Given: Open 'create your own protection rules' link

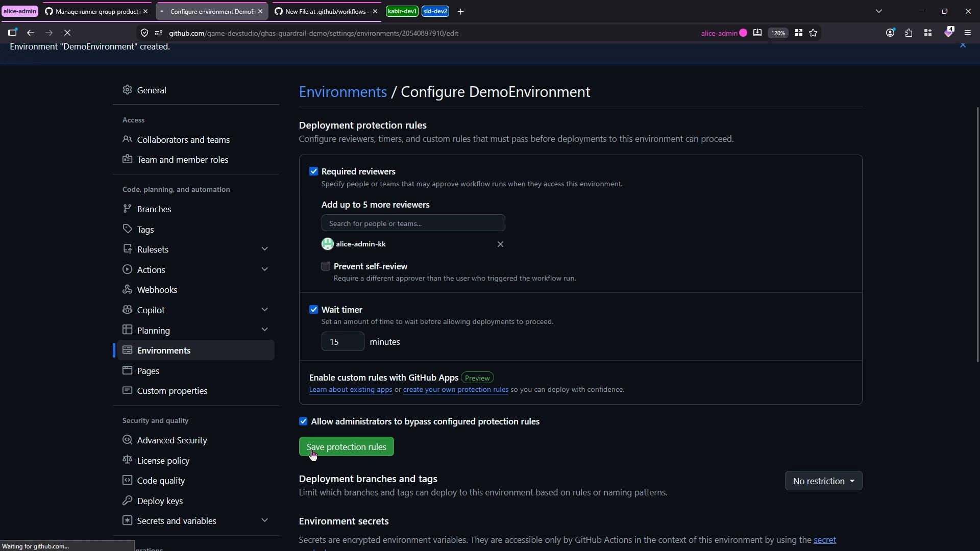Looking at the screenshot, I should 456,390.
